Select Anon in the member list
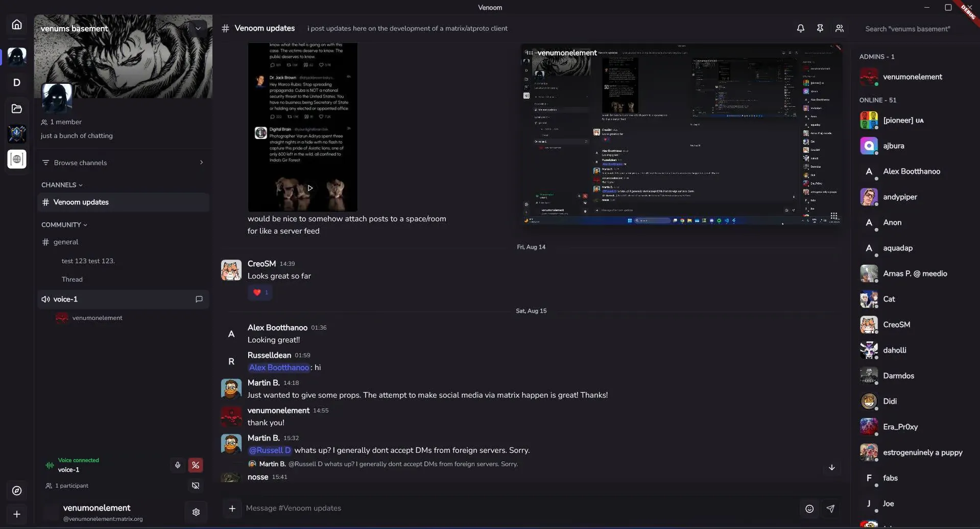 click(914, 223)
